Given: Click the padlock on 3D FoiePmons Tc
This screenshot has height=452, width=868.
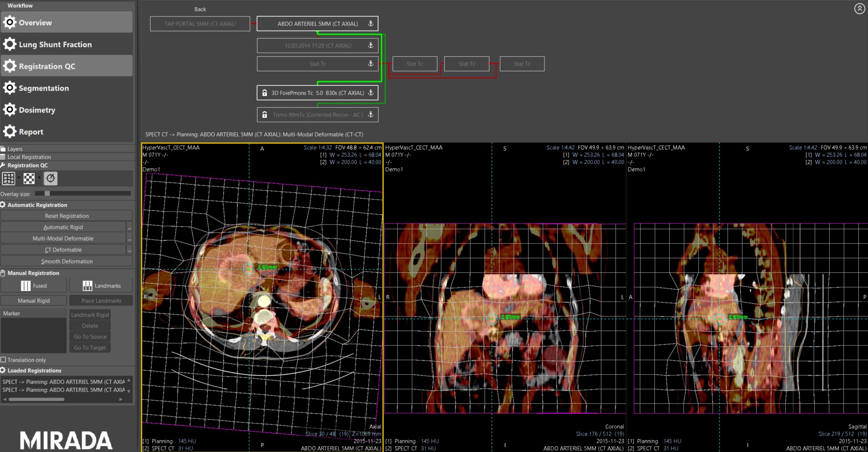Looking at the screenshot, I should click(x=264, y=93).
